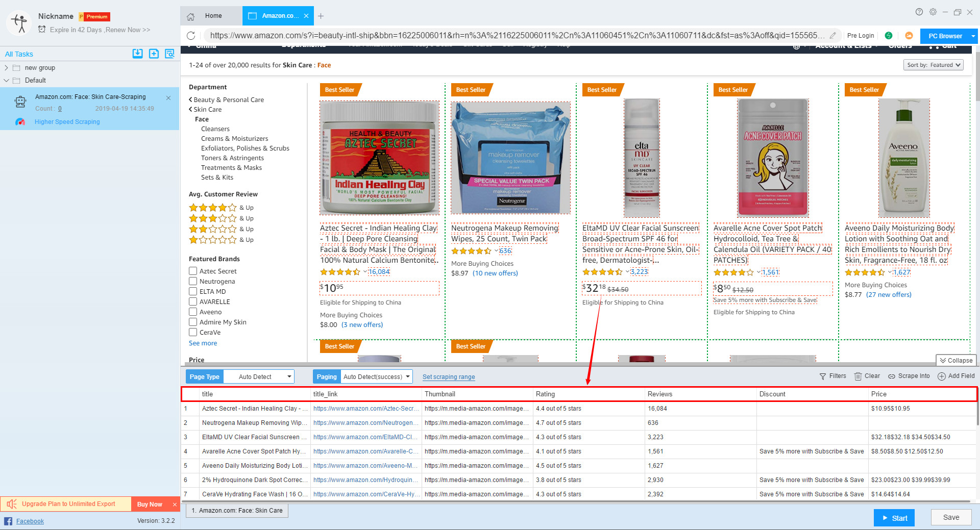The height and width of the screenshot is (530, 980).
Task: Check the CeraVe brand checkbox
Action: point(193,332)
